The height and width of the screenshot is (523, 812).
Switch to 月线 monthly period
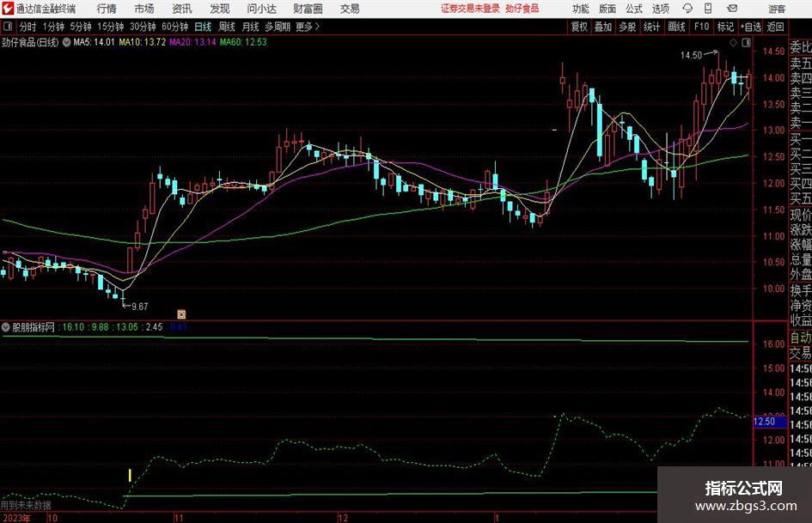tap(250, 27)
